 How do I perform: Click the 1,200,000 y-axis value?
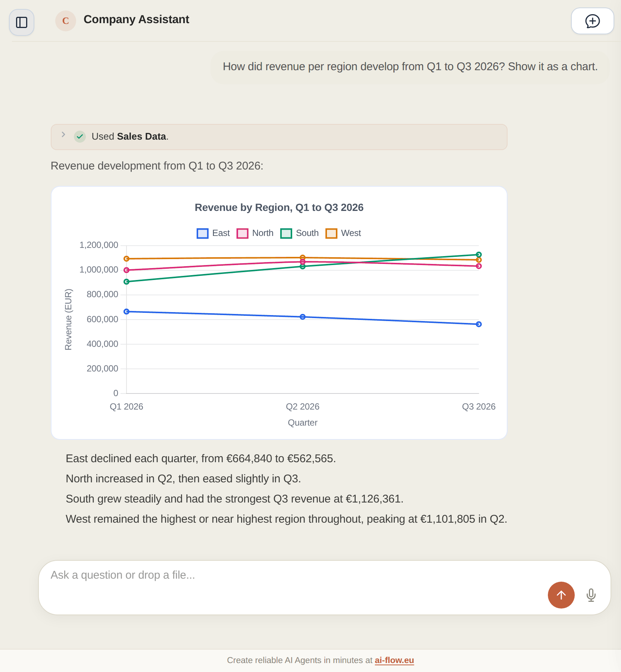coord(99,245)
